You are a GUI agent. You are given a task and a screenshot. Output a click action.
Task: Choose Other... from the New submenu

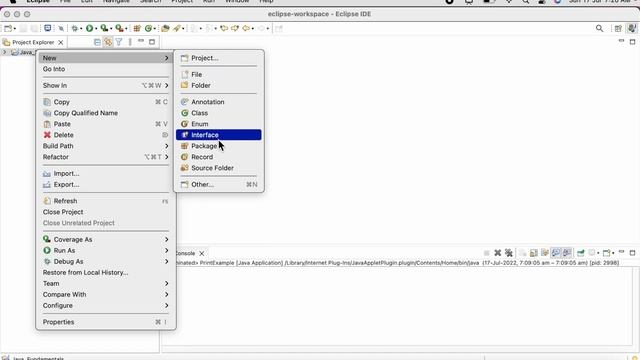click(218, 184)
